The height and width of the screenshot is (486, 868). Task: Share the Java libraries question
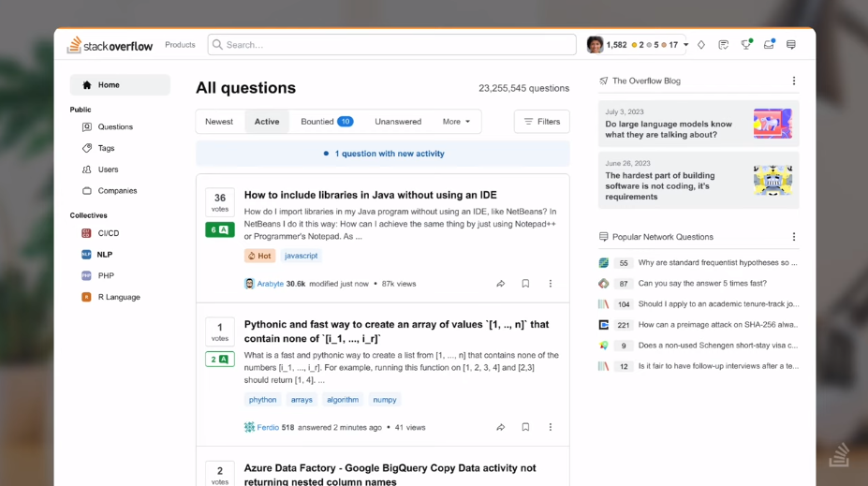tap(500, 284)
